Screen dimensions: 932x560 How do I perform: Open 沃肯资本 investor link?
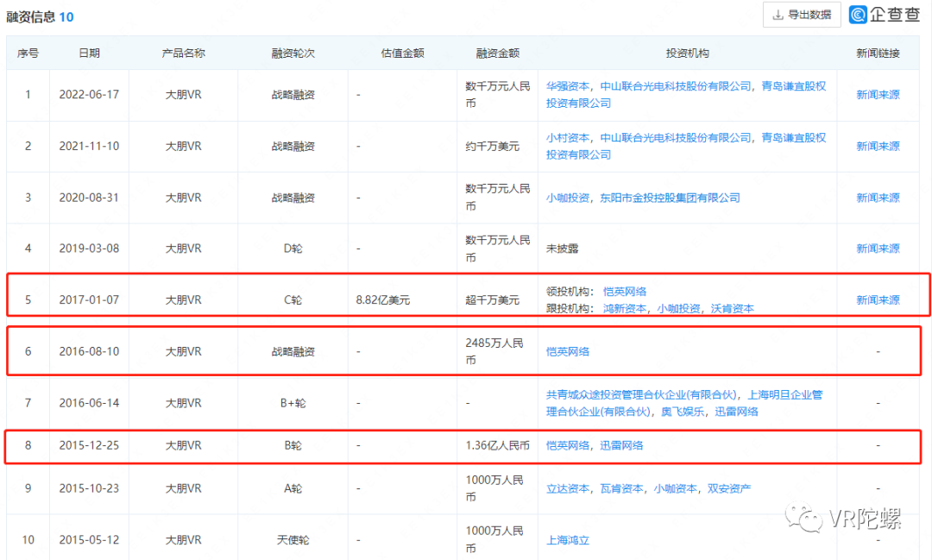click(733, 309)
